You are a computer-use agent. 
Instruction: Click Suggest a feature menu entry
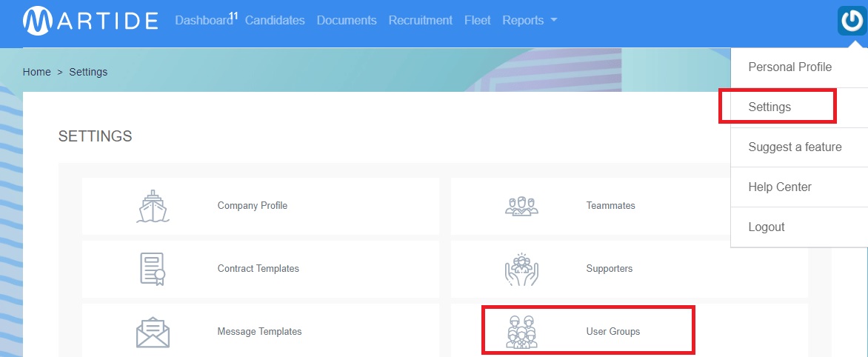pos(799,147)
